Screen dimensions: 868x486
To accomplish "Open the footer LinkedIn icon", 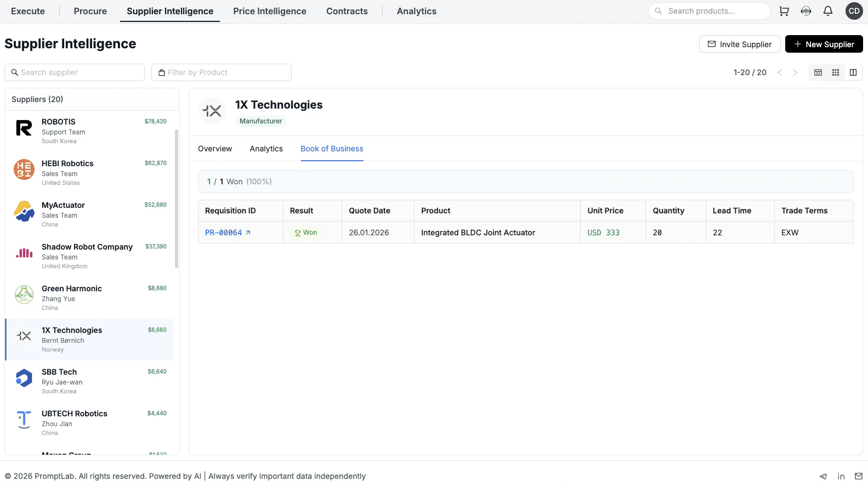I will coord(841,476).
